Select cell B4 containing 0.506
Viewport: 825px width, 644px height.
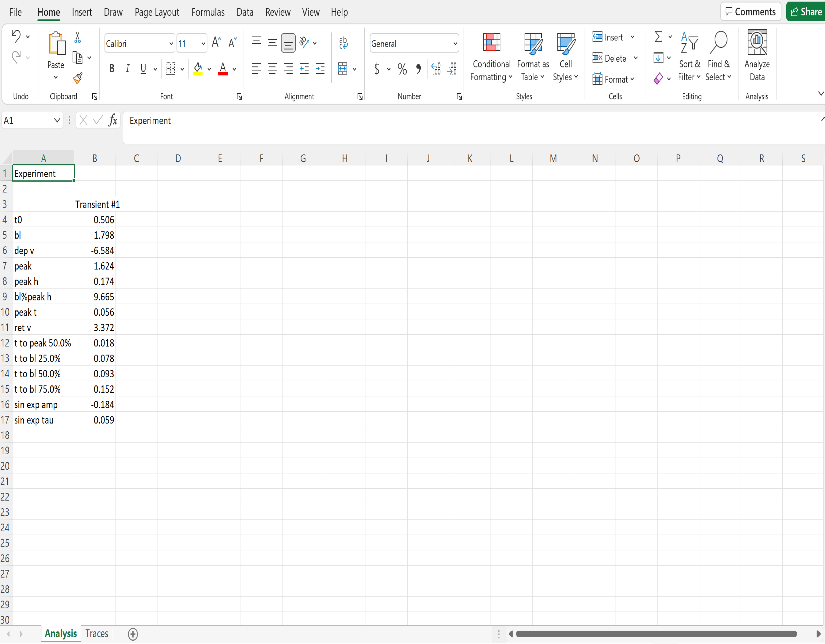(x=95, y=220)
